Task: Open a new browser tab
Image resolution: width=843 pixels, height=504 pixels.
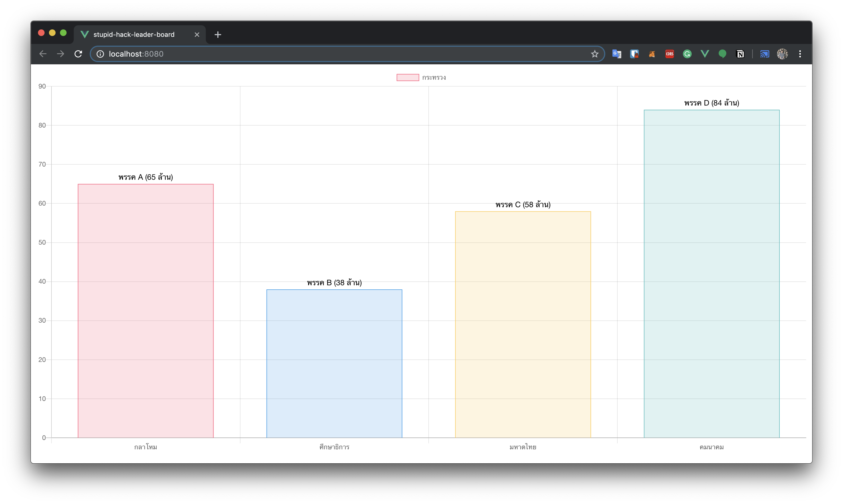Action: coord(218,35)
